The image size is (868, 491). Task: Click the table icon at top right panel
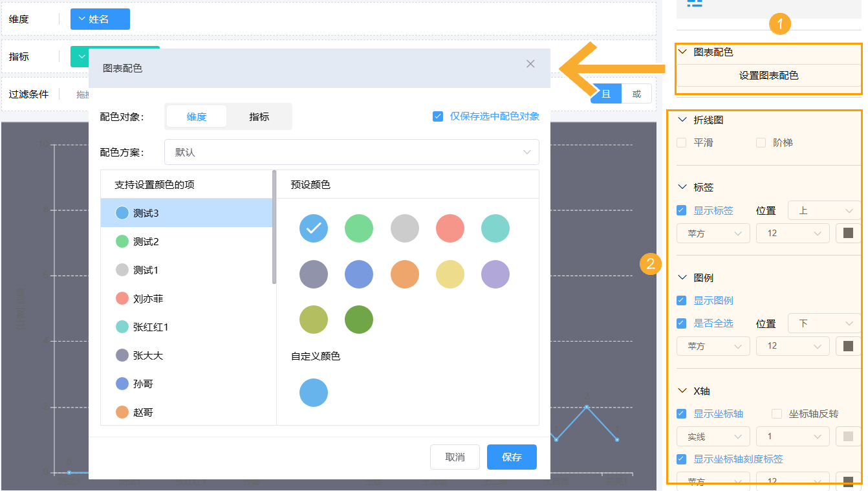[x=695, y=3]
